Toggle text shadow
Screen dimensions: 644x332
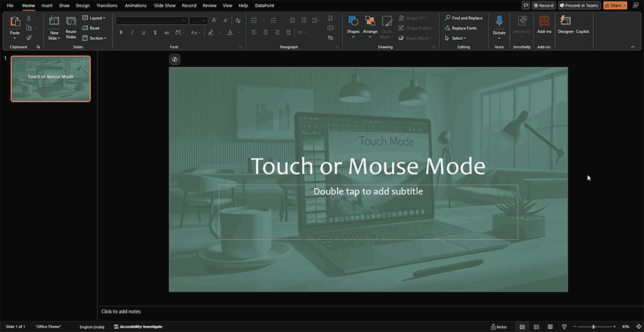click(x=155, y=32)
